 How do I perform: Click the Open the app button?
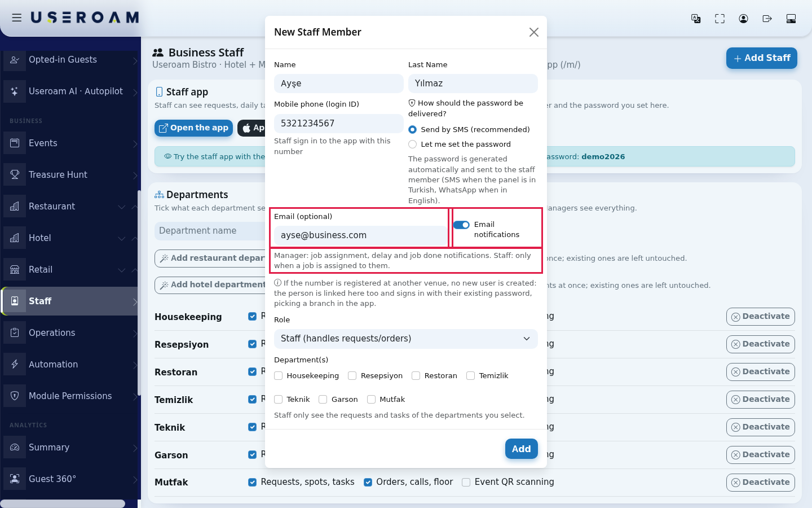194,128
